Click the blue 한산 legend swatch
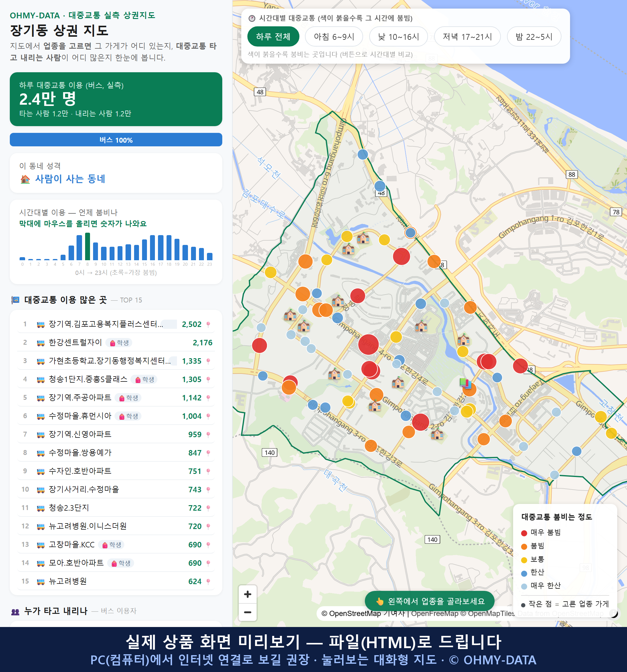Image resolution: width=627 pixels, height=672 pixels. coord(524,573)
